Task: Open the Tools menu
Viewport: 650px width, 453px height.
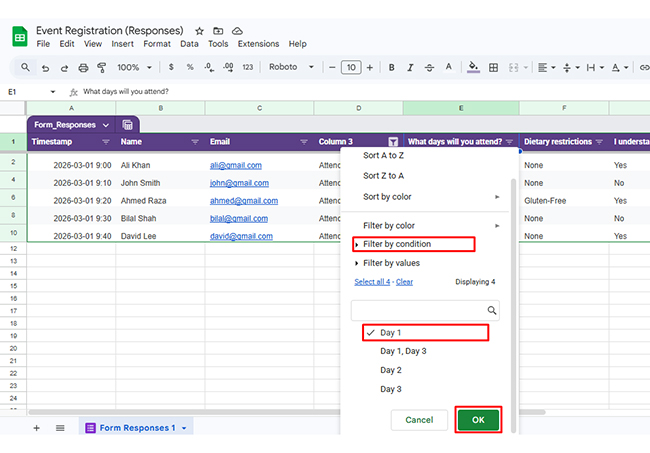Action: click(x=218, y=44)
